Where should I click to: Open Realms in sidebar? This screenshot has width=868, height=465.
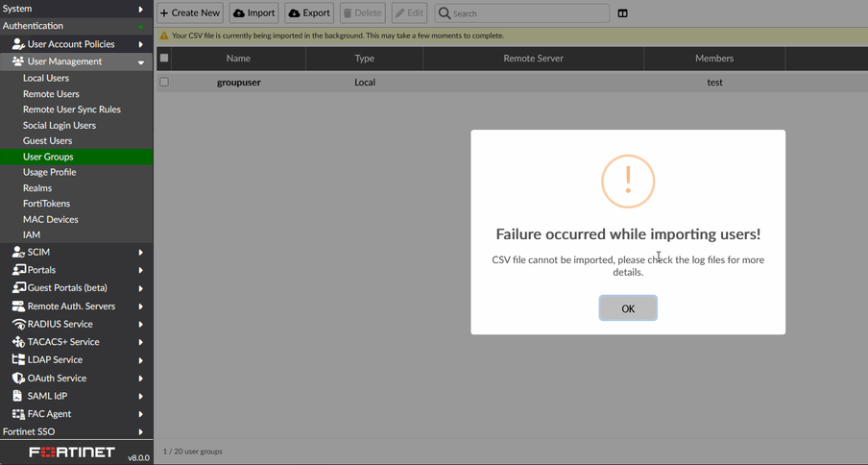click(x=37, y=187)
